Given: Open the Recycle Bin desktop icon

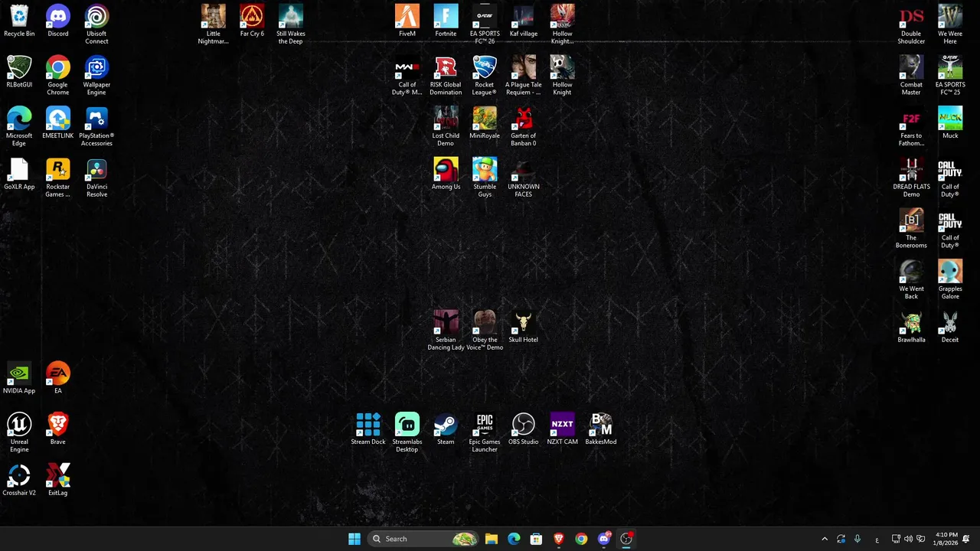Looking at the screenshot, I should pos(19,21).
